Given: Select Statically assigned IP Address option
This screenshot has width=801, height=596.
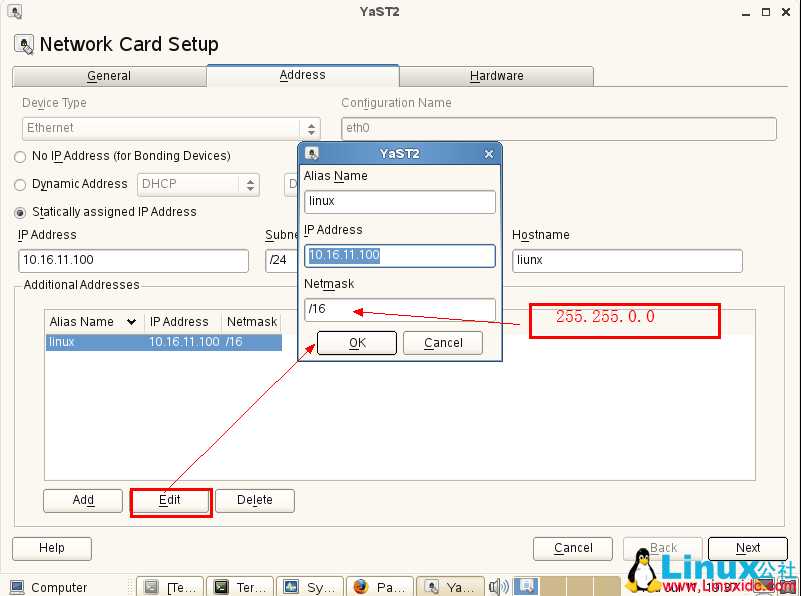Looking at the screenshot, I should point(20,212).
